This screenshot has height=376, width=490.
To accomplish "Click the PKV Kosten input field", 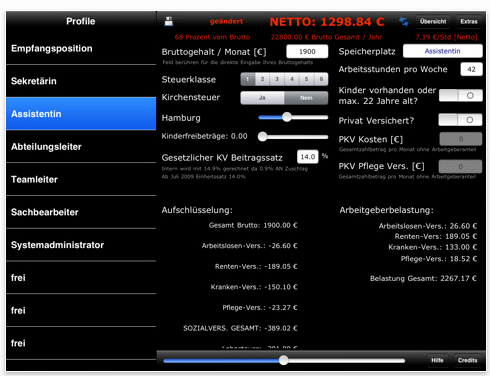I will [461, 139].
